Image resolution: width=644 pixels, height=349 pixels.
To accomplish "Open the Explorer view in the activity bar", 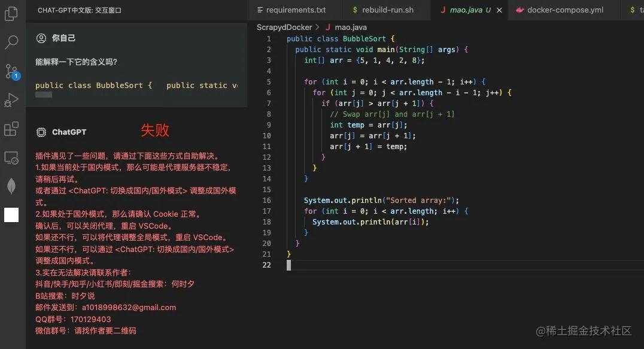I will (x=11, y=13).
